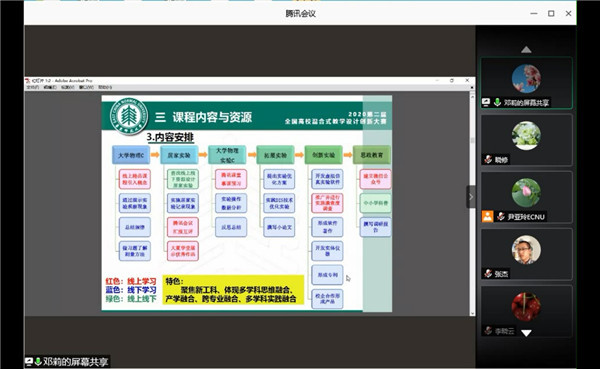Click the green microphone icon on 邓莉's tile
Viewport: 600px width, 369px height.
497,102
